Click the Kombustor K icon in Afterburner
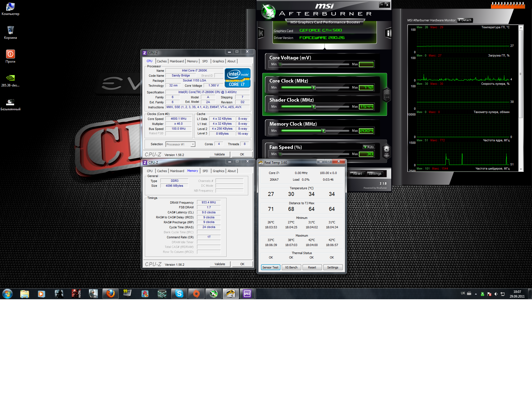This screenshot has height=399, width=532. pyautogui.click(x=261, y=34)
